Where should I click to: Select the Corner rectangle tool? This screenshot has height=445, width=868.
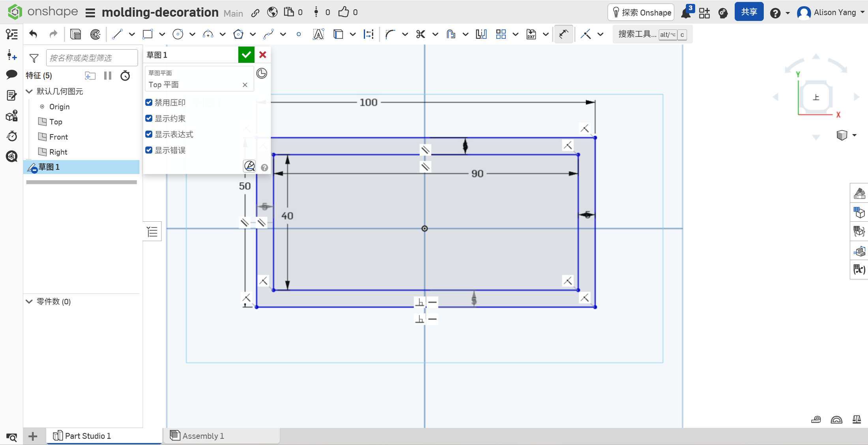148,34
